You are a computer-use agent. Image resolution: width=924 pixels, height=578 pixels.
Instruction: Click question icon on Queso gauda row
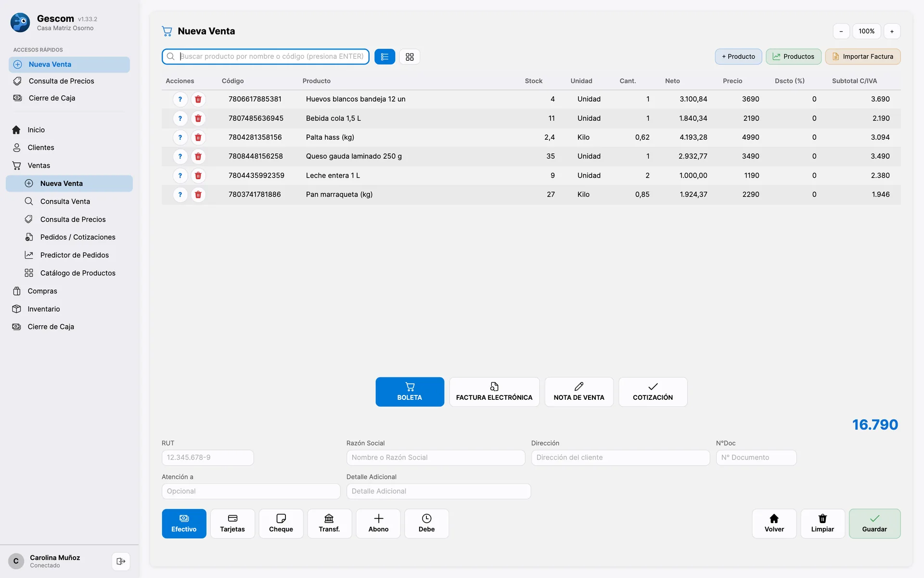[180, 157]
